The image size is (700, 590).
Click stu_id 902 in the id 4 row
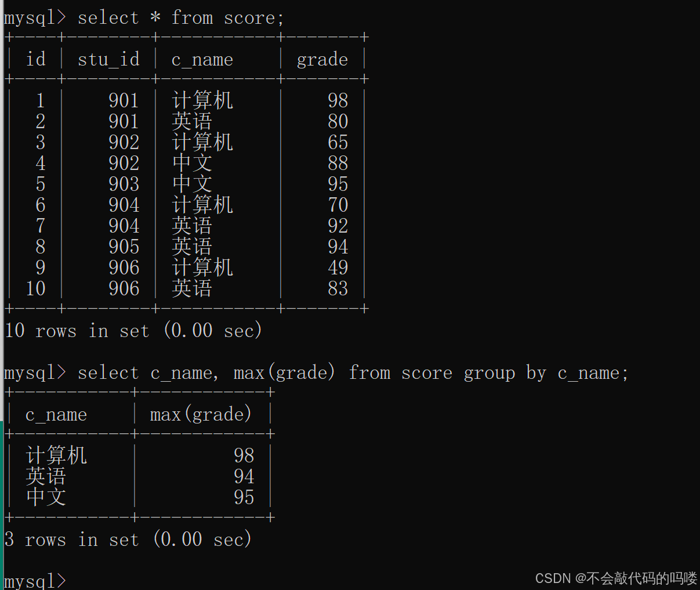[124, 163]
